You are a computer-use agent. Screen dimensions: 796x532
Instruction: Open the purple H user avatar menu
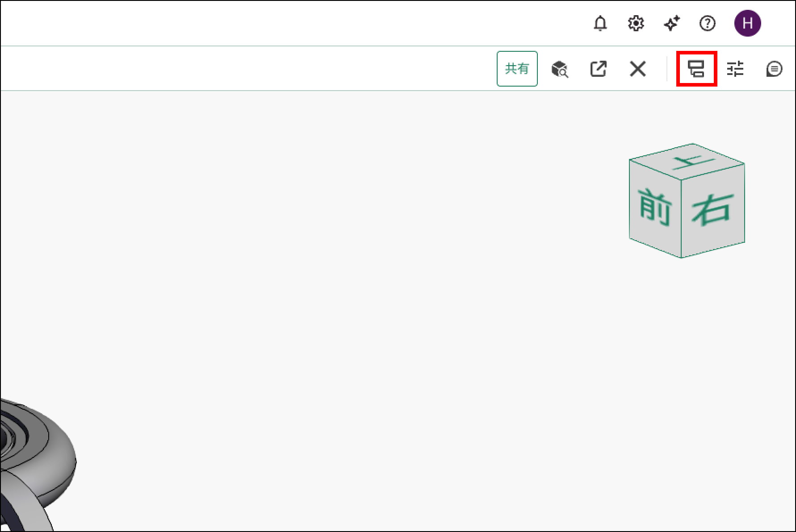tap(747, 23)
